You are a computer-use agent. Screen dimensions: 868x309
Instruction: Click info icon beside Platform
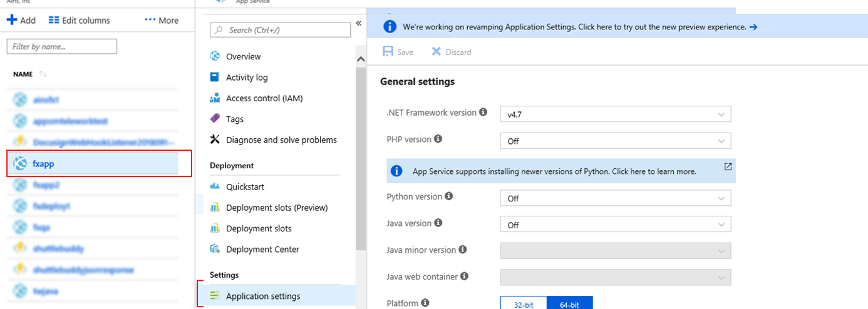425,303
